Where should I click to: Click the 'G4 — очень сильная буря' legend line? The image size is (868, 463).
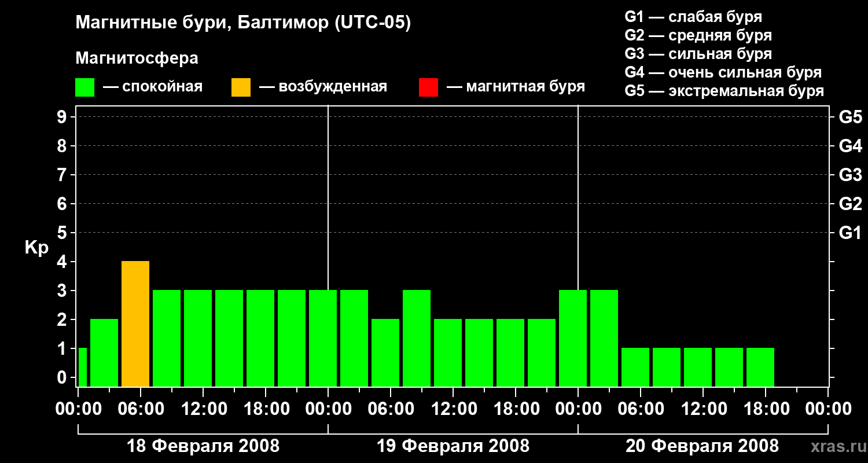tap(723, 72)
